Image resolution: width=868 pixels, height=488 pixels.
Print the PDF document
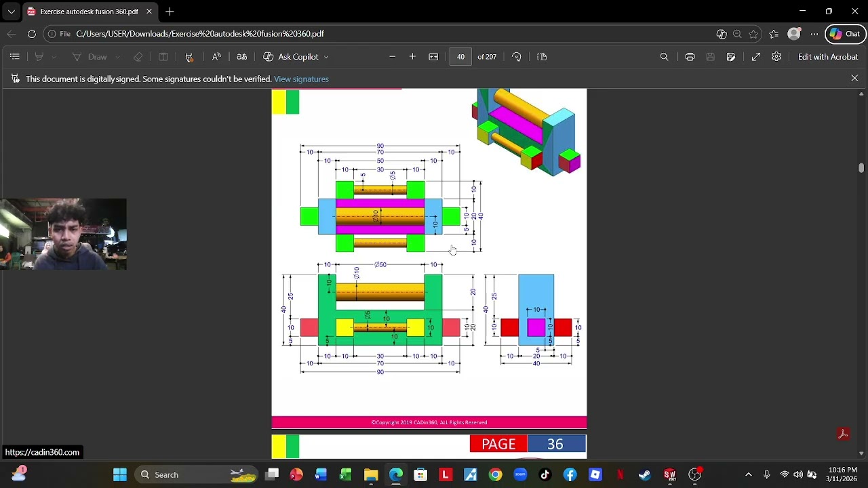tap(690, 57)
